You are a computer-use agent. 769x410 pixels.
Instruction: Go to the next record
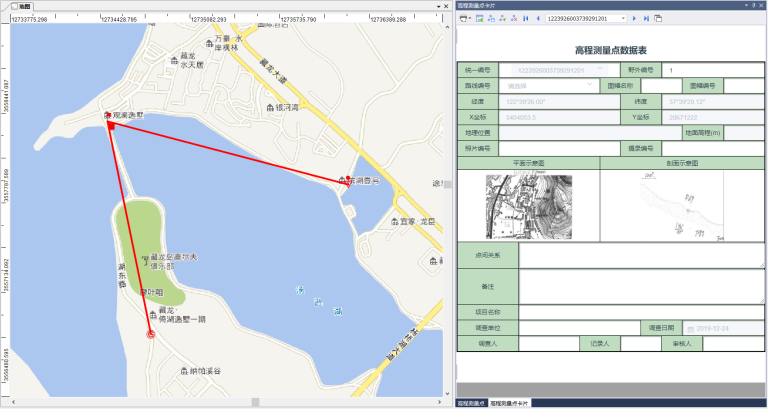coord(634,18)
